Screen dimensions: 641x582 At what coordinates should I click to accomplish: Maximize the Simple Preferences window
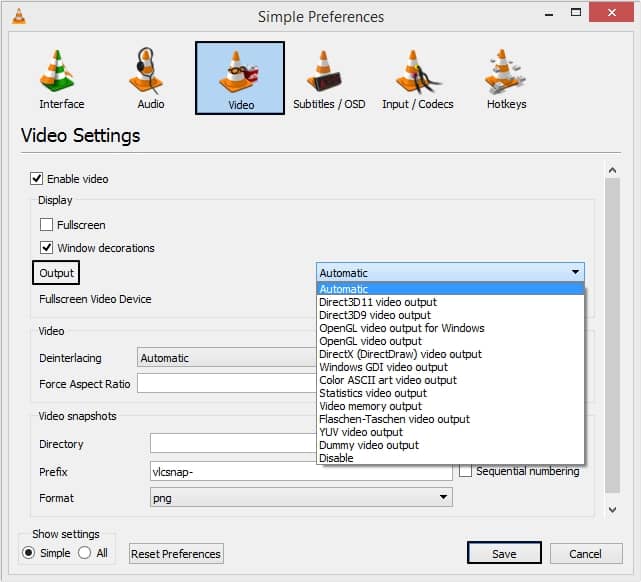click(x=576, y=13)
